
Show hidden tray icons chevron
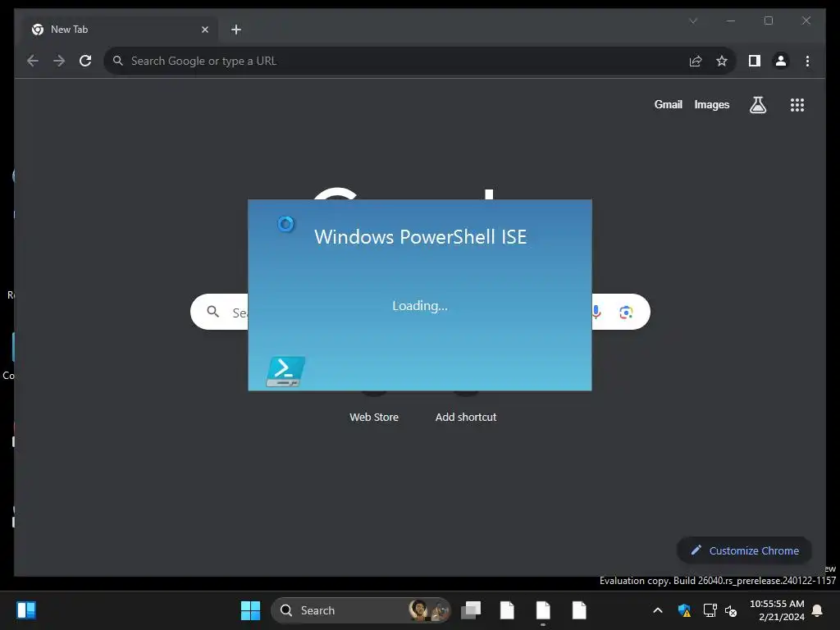point(658,610)
